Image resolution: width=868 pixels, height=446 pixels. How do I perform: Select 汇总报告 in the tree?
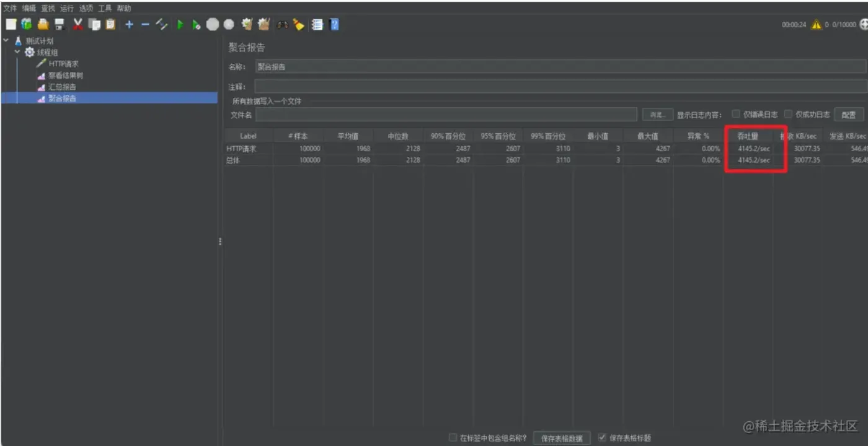(62, 87)
